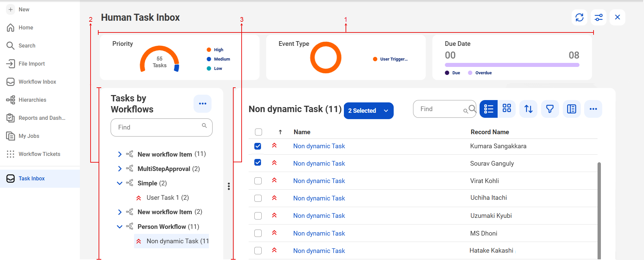Click the Search magnifier in sidebar

tap(11, 46)
